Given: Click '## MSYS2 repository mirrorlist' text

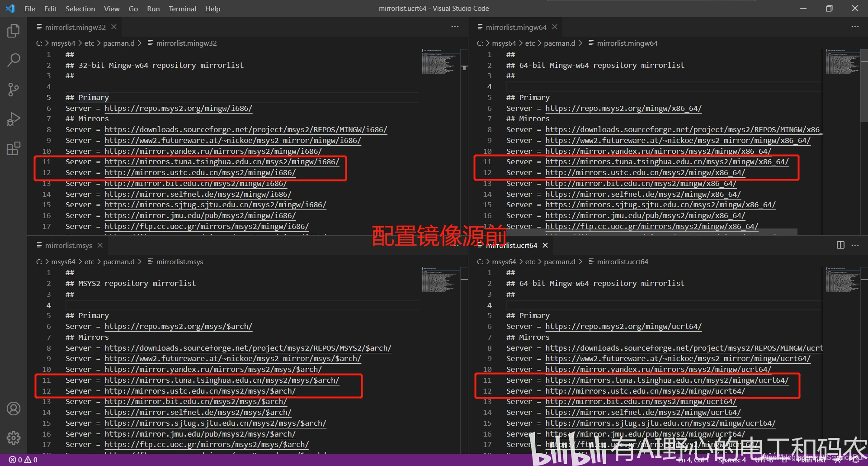Looking at the screenshot, I should 131,283.
